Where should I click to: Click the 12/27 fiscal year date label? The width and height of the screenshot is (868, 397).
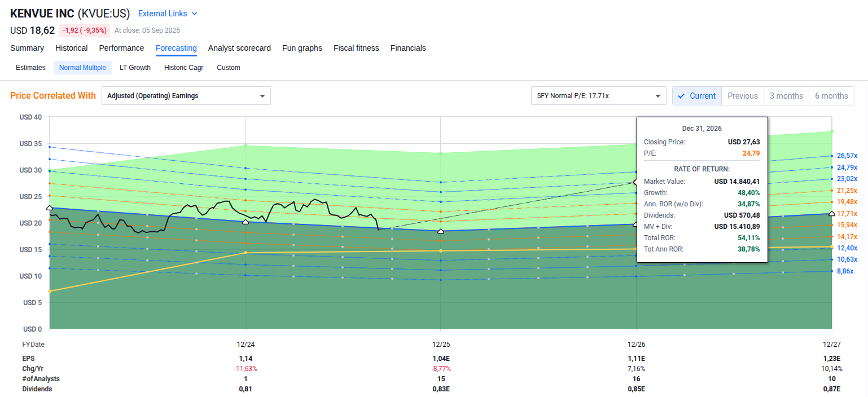832,345
